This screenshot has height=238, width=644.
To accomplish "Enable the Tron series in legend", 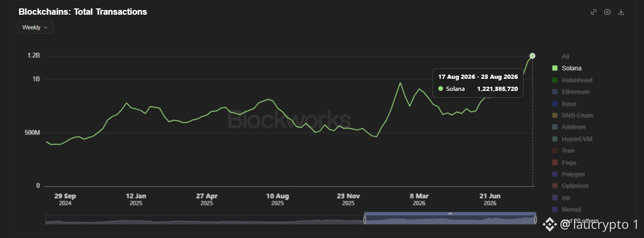I will click(x=563, y=151).
